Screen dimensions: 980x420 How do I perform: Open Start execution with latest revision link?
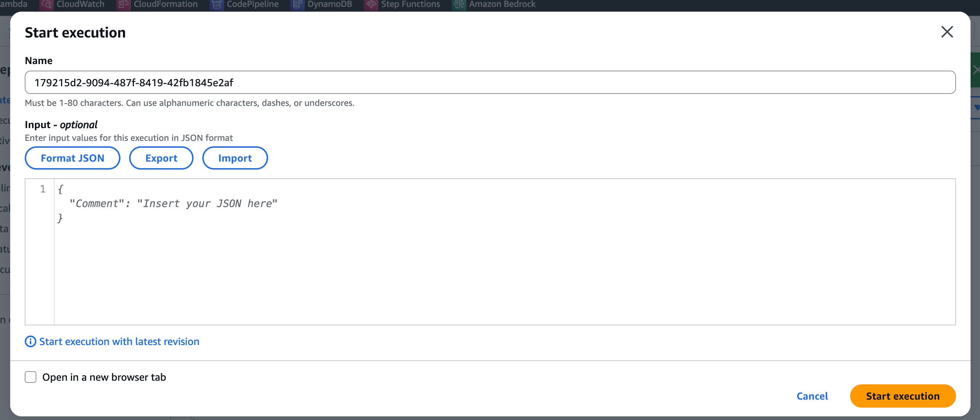click(119, 341)
